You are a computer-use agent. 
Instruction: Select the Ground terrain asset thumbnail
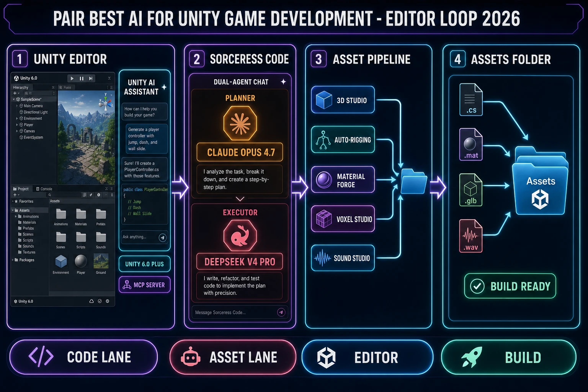click(101, 261)
